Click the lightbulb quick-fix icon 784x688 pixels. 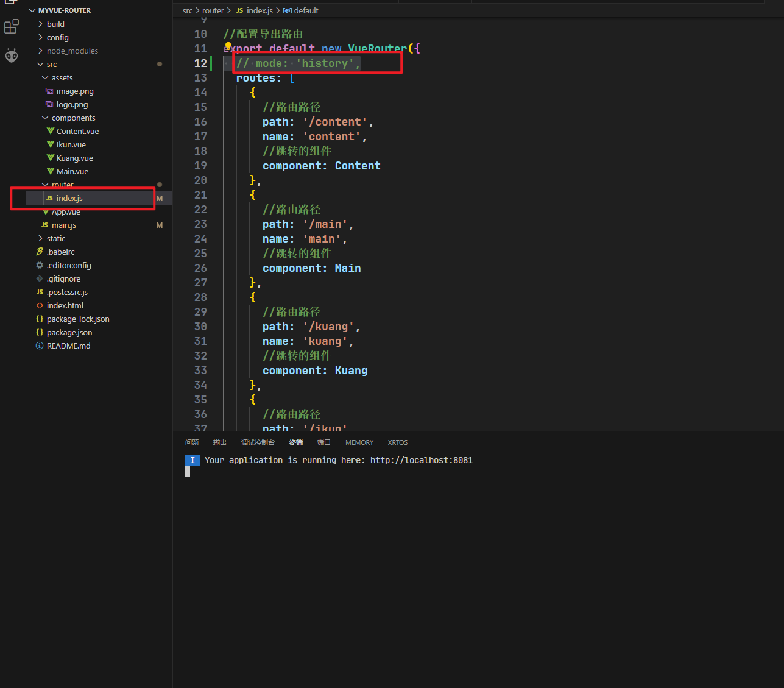pyautogui.click(x=228, y=46)
